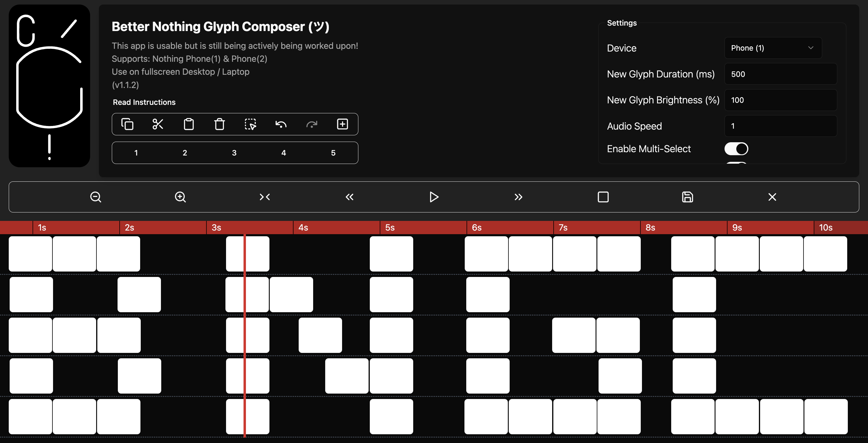Save the composition with floppy icon
Image resolution: width=868 pixels, height=443 pixels.
point(687,197)
